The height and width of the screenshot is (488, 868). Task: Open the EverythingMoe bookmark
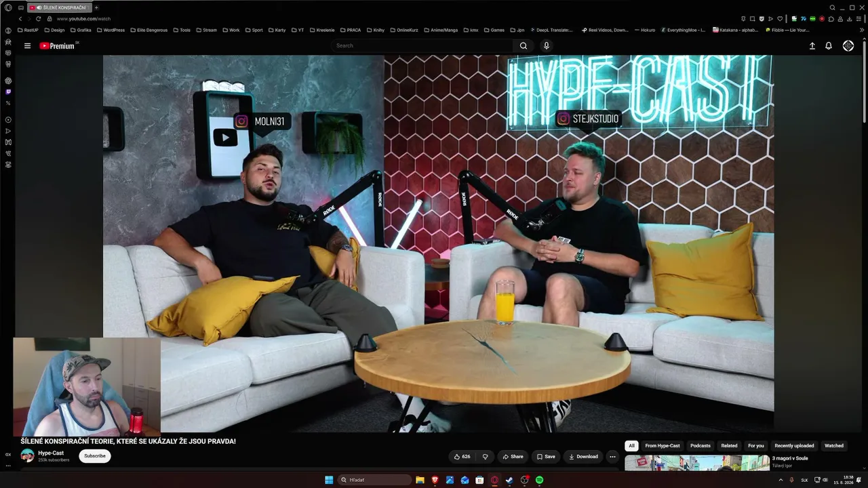coord(683,30)
